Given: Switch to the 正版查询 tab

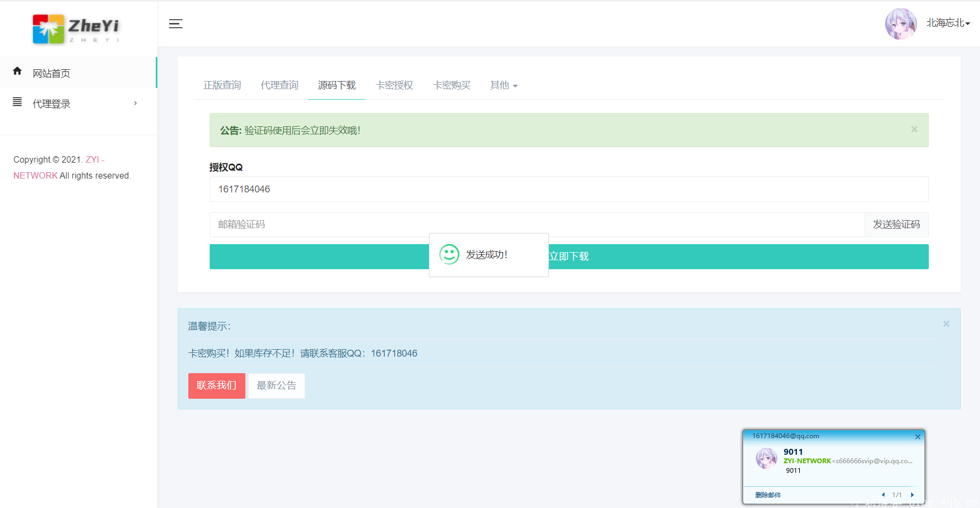Looking at the screenshot, I should click(222, 85).
